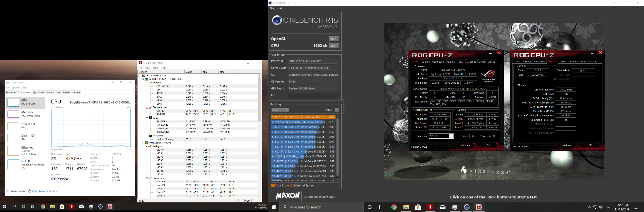The height and width of the screenshot is (212, 644).
Task: Click the Resource Monitor gauge icon in Task Manager
Action: tap(30, 191)
